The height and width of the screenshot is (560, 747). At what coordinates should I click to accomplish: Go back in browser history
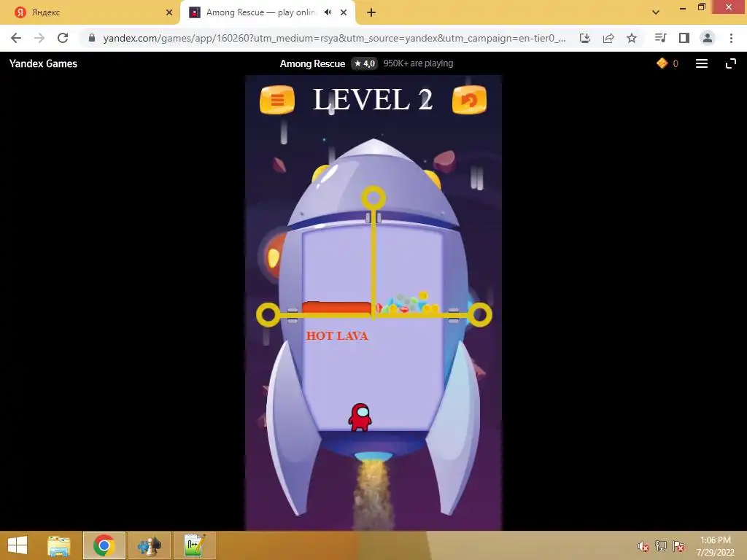[16, 38]
